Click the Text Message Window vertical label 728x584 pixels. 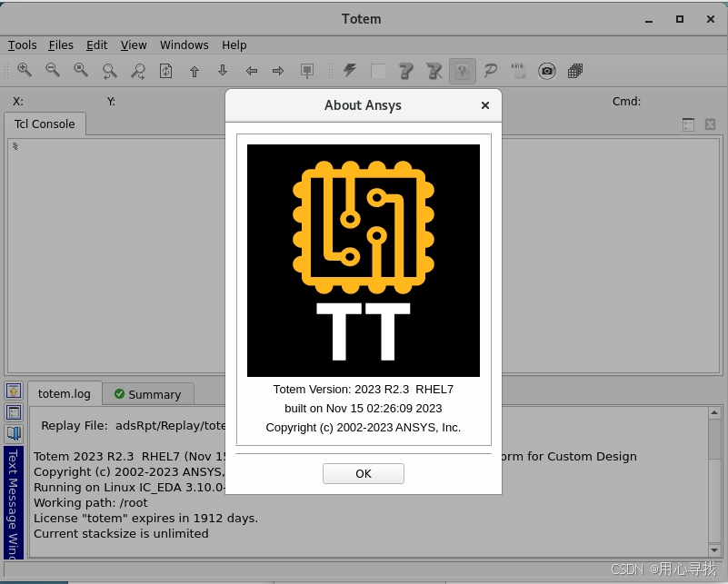(x=13, y=503)
